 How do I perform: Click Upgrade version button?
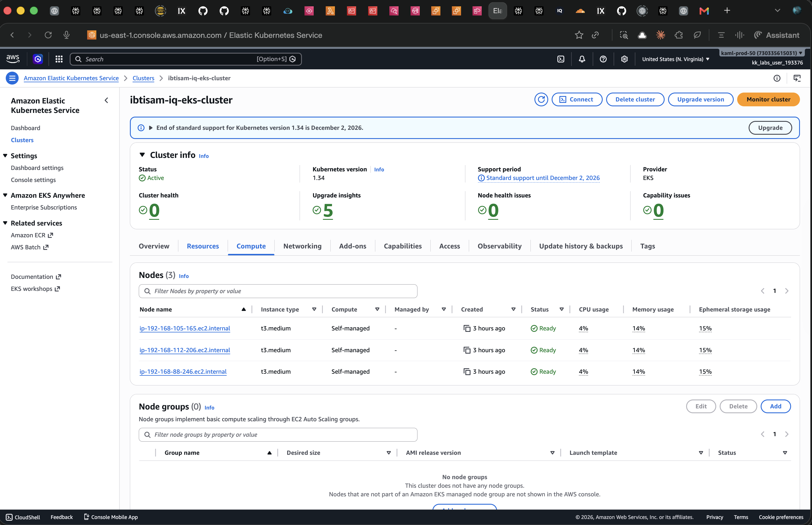700,99
